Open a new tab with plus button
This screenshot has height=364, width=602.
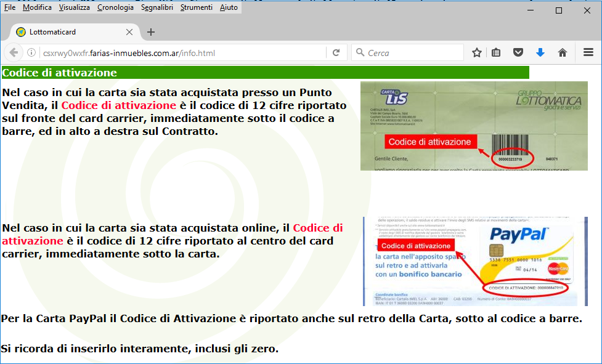tap(151, 32)
